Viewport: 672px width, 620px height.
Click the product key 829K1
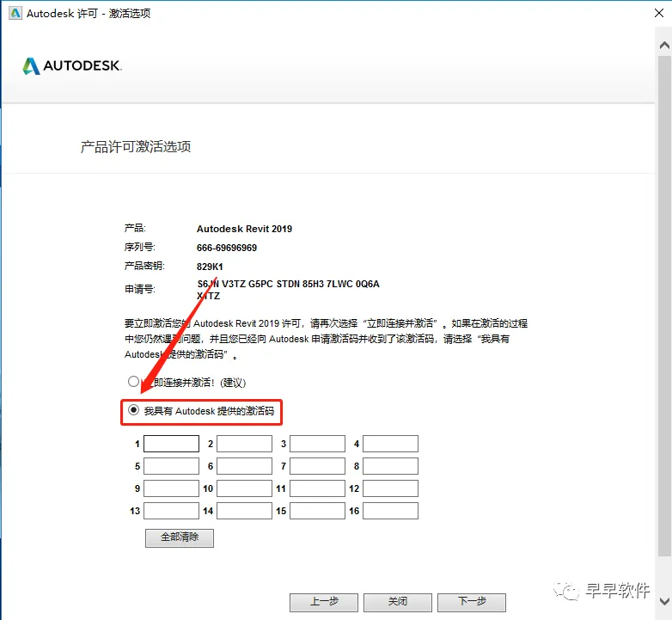(x=210, y=267)
